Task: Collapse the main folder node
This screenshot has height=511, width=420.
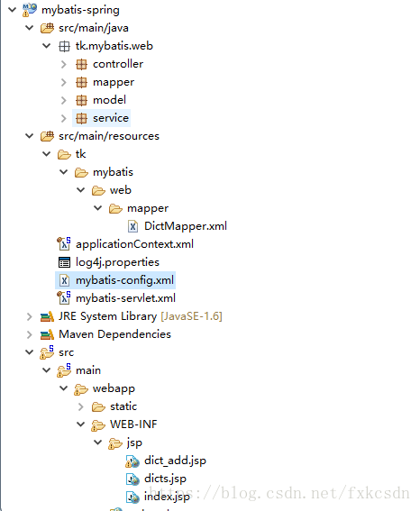Action: pyautogui.click(x=47, y=370)
